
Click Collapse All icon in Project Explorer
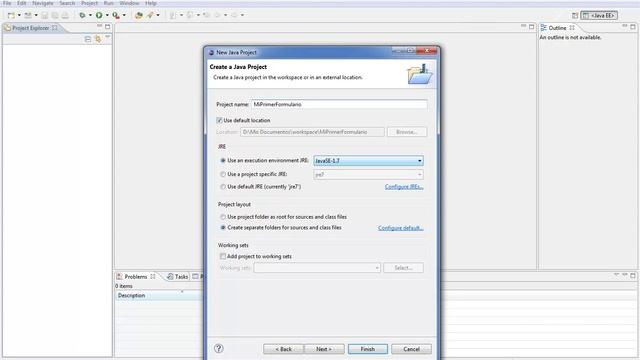(x=88, y=39)
